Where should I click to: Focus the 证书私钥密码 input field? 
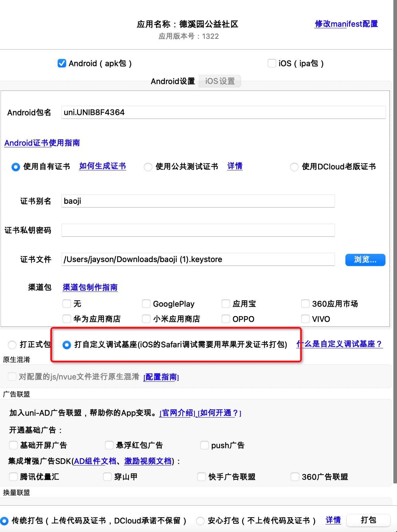(x=198, y=230)
